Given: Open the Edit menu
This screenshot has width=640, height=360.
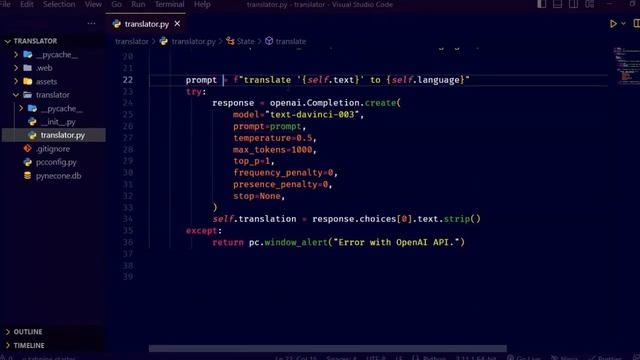Looking at the screenshot, I should coord(27,4).
